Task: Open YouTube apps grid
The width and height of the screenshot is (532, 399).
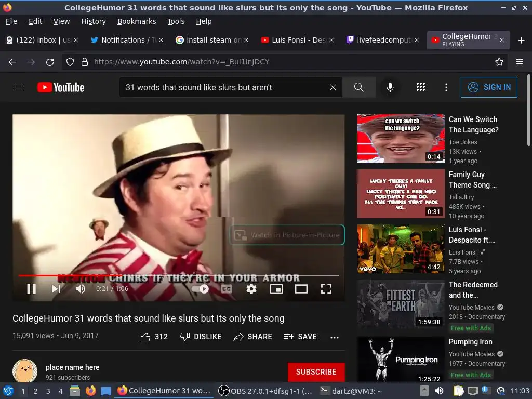Action: 421,87
